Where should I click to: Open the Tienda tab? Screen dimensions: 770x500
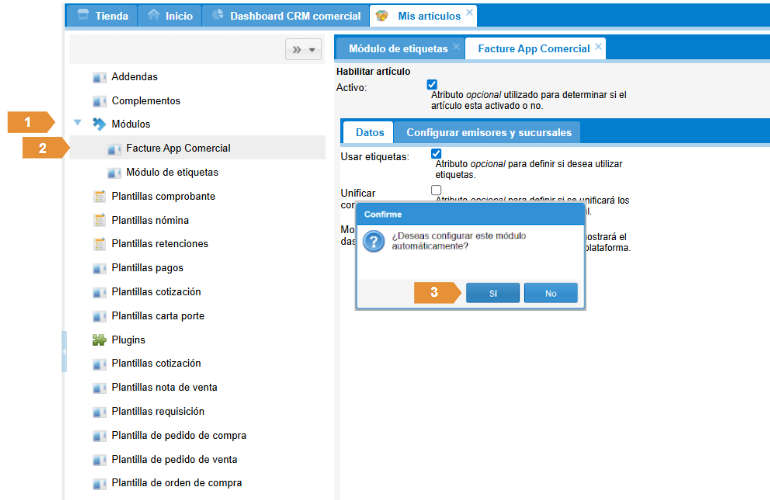102,16
